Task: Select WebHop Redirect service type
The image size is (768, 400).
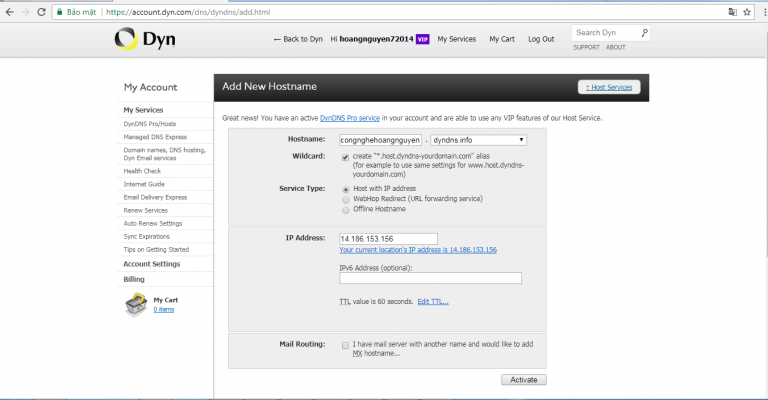Action: pos(346,199)
